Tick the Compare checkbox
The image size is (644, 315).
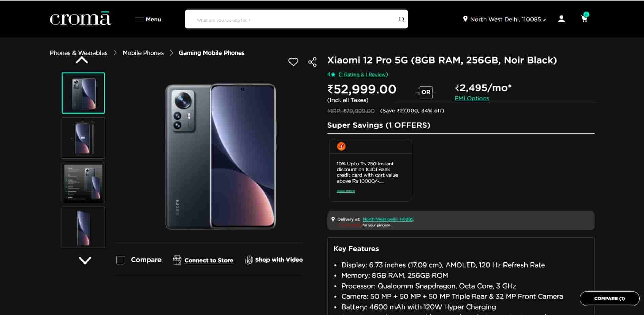(120, 260)
